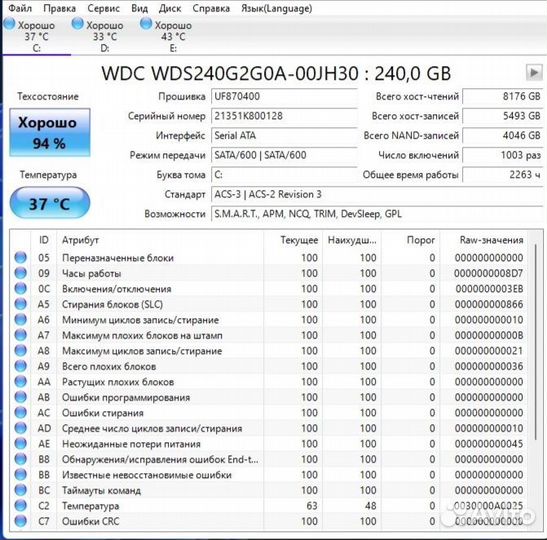
Task: Click status orb for attribute 0C Включения/отключения
Action: [21, 288]
